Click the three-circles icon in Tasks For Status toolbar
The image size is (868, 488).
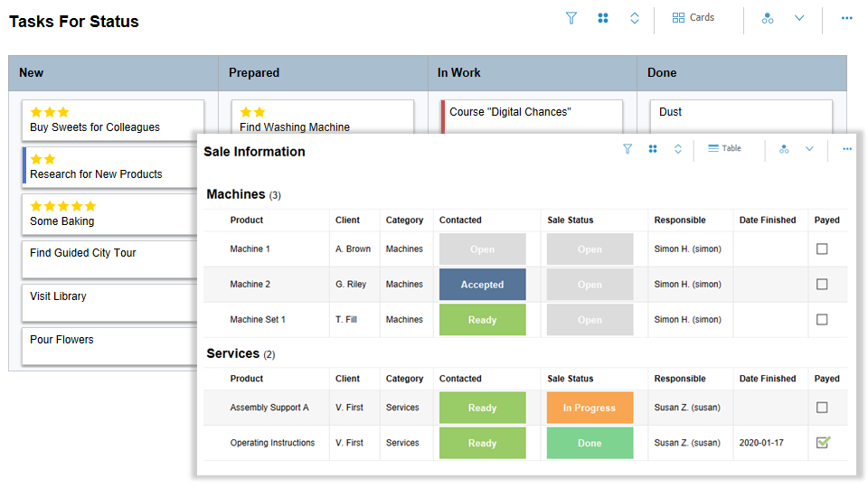pos(768,18)
